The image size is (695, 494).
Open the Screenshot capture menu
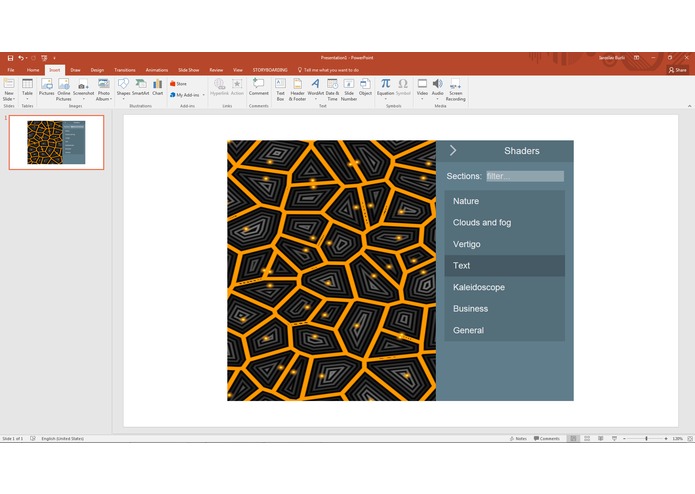pos(83,89)
